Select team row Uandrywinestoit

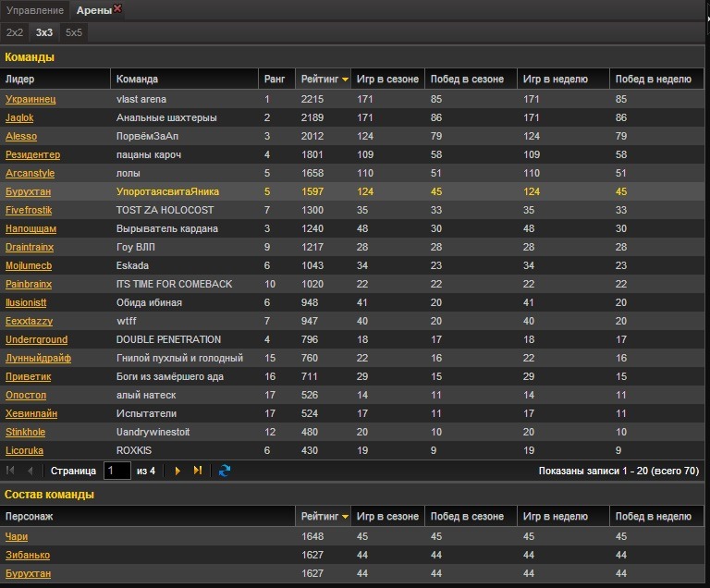coord(352,432)
